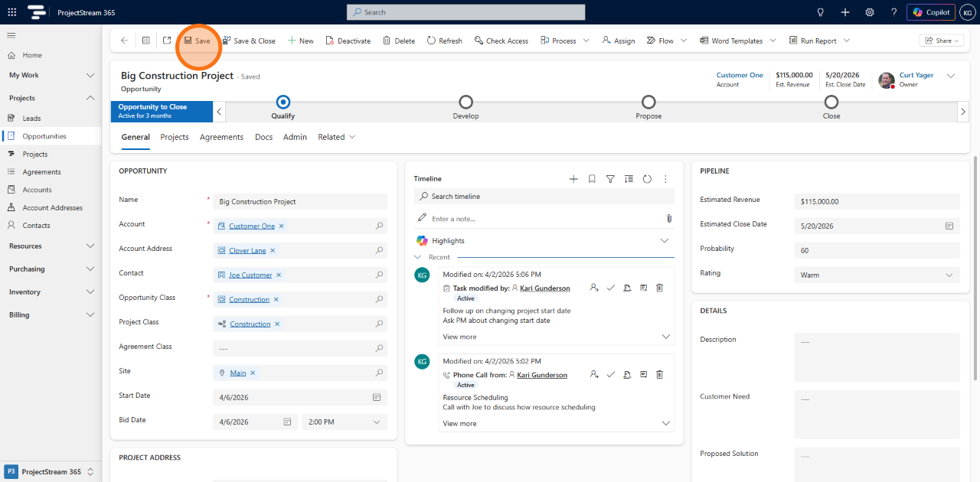Click the Copilot button
Image resolution: width=980 pixels, height=482 pixels.
click(x=932, y=12)
